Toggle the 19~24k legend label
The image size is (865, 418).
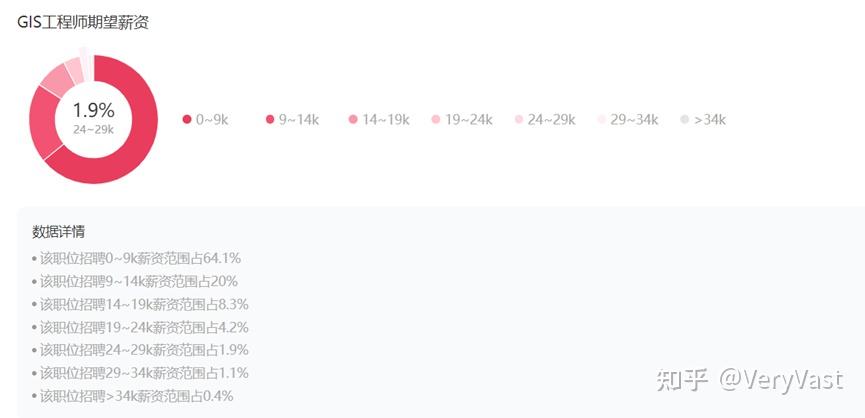point(468,120)
